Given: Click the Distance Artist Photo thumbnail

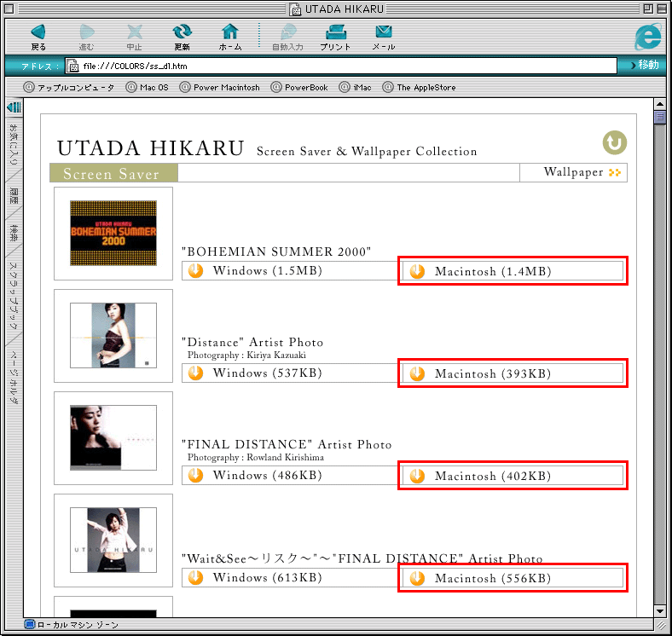Looking at the screenshot, I should tap(113, 335).
